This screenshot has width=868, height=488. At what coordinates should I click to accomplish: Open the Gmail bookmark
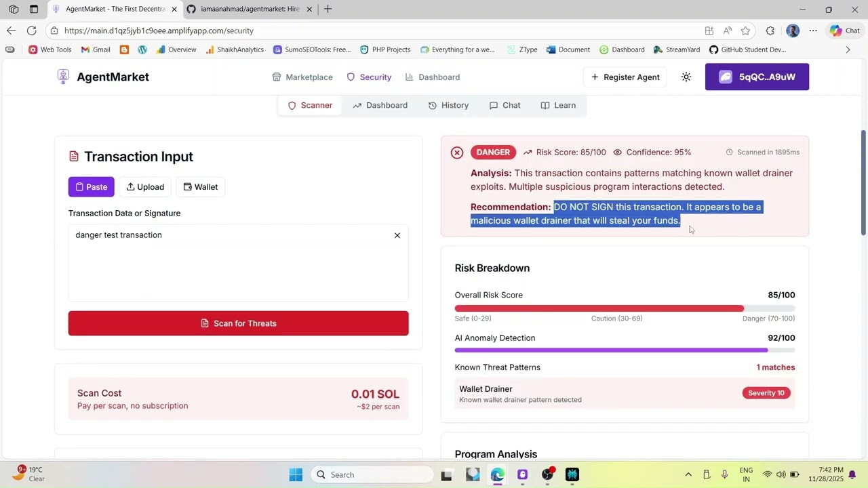(96, 49)
